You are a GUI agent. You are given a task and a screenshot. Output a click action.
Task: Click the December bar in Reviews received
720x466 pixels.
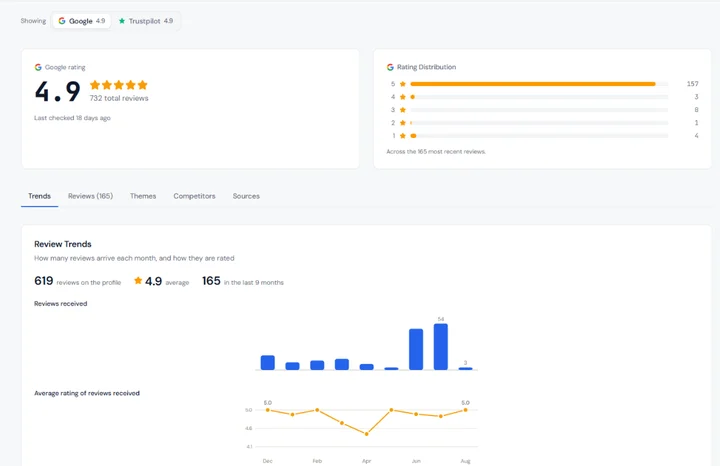(268, 362)
